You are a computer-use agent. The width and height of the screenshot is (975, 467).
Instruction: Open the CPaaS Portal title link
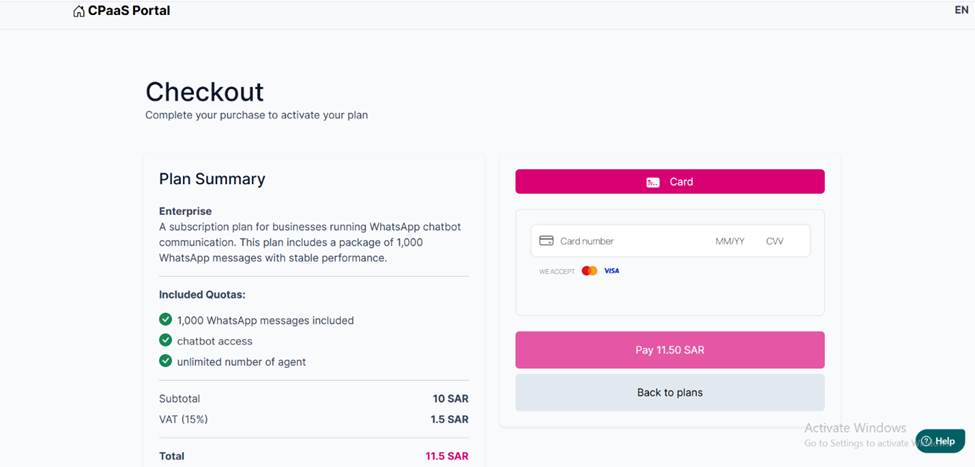coord(129,11)
